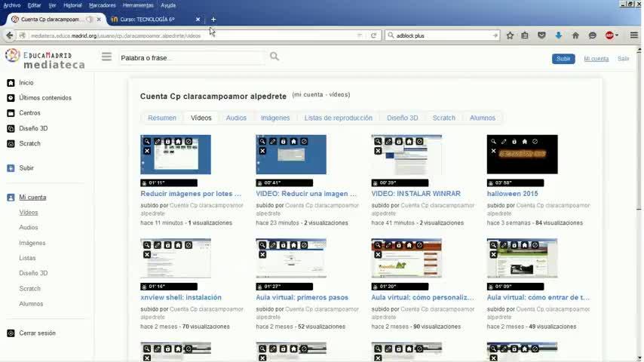Image resolution: width=644 pixels, height=362 pixels.
Task: Open the Archivo menu
Action: coord(12,5)
